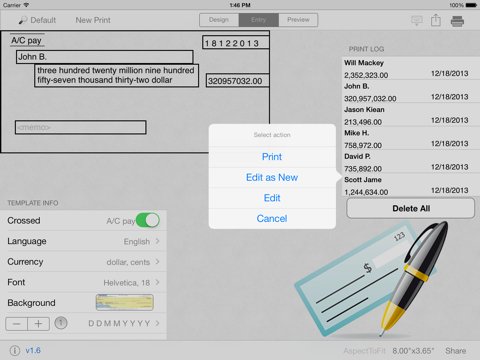Tap the date field 18122013
The height and width of the screenshot is (360, 480).
[x=236, y=43]
